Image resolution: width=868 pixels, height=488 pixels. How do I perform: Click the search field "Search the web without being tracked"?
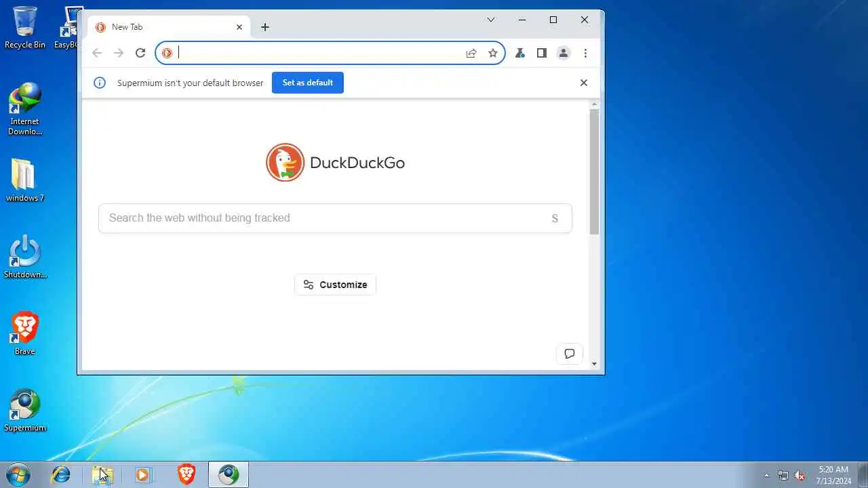point(335,218)
